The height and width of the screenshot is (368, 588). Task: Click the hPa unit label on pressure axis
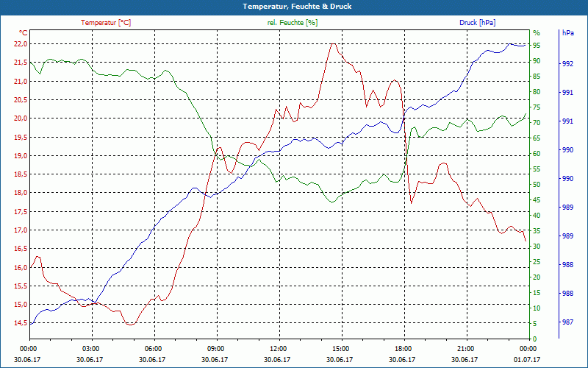click(x=567, y=32)
